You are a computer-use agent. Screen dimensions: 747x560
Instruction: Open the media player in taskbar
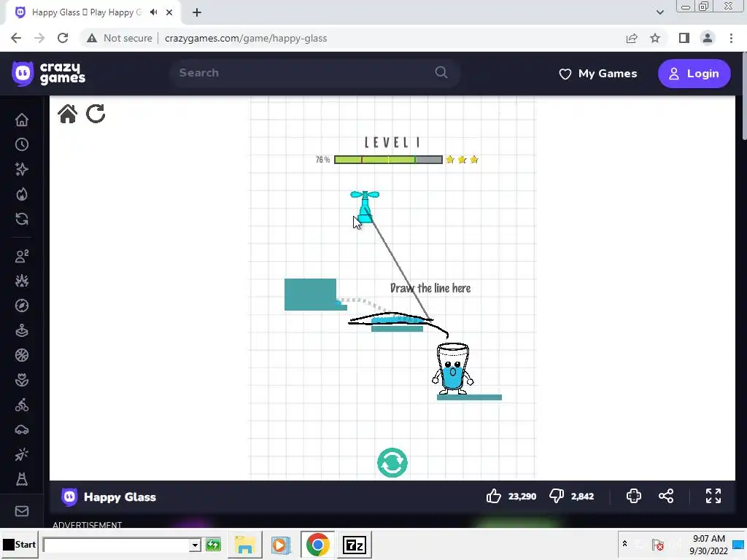pyautogui.click(x=281, y=545)
